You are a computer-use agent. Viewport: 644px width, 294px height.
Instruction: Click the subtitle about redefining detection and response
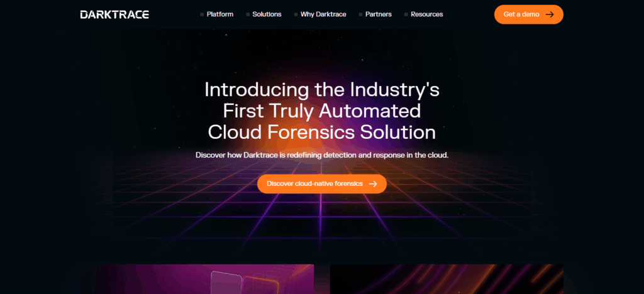pos(321,155)
